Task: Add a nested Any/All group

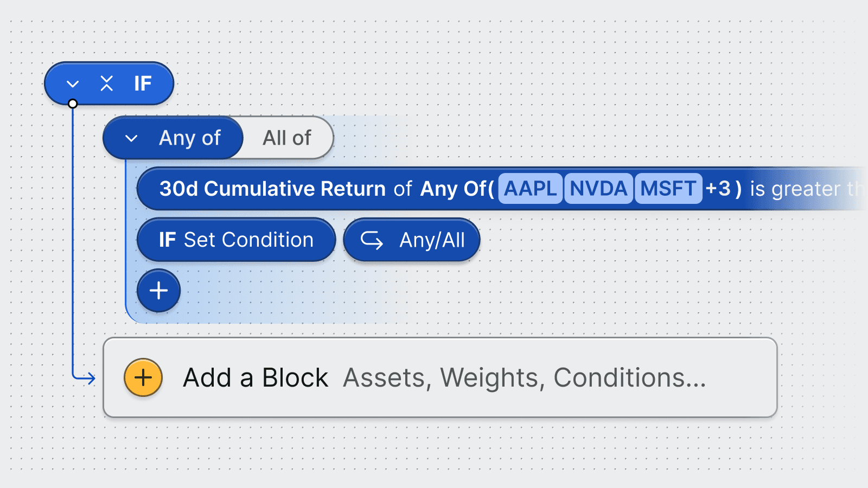Action: (x=412, y=240)
